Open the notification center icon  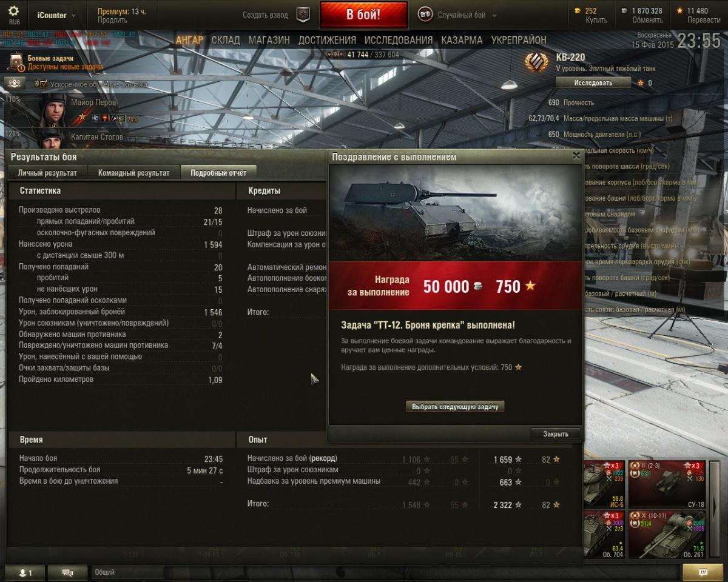click(703, 572)
